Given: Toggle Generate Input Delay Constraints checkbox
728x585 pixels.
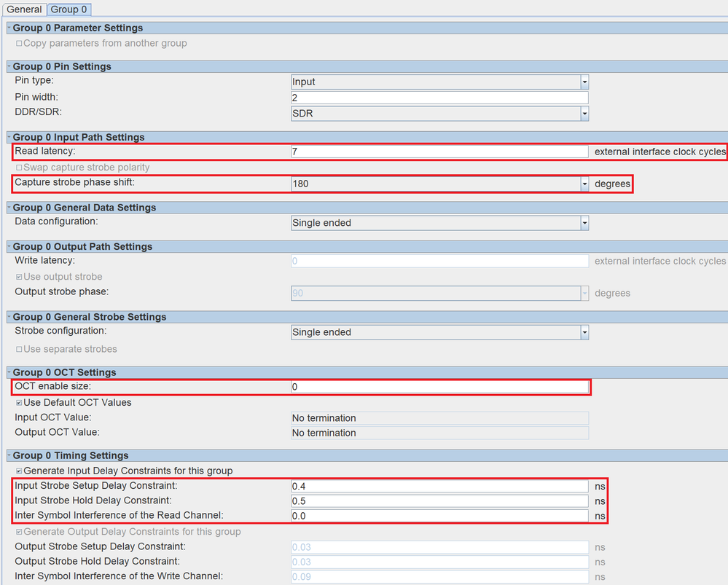Looking at the screenshot, I should point(19,471).
